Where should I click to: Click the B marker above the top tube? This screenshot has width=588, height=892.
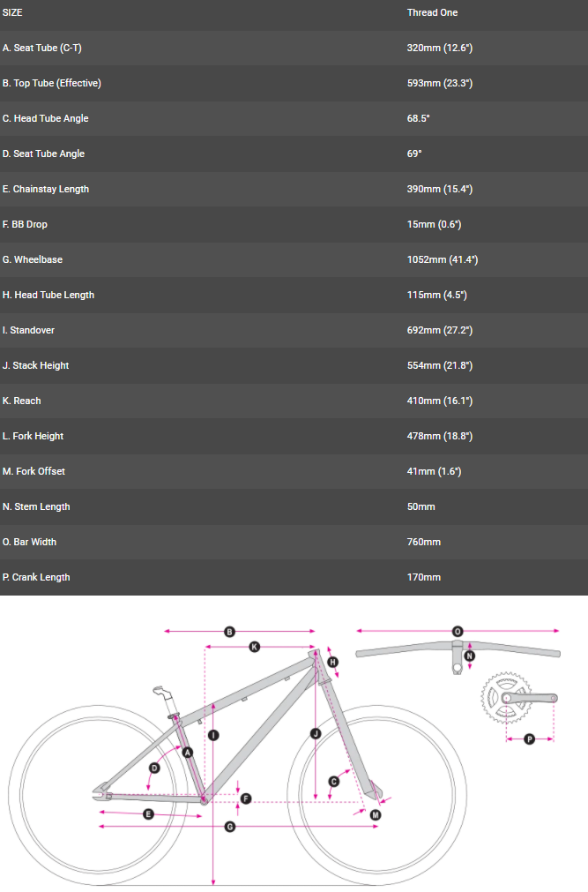pyautogui.click(x=229, y=631)
